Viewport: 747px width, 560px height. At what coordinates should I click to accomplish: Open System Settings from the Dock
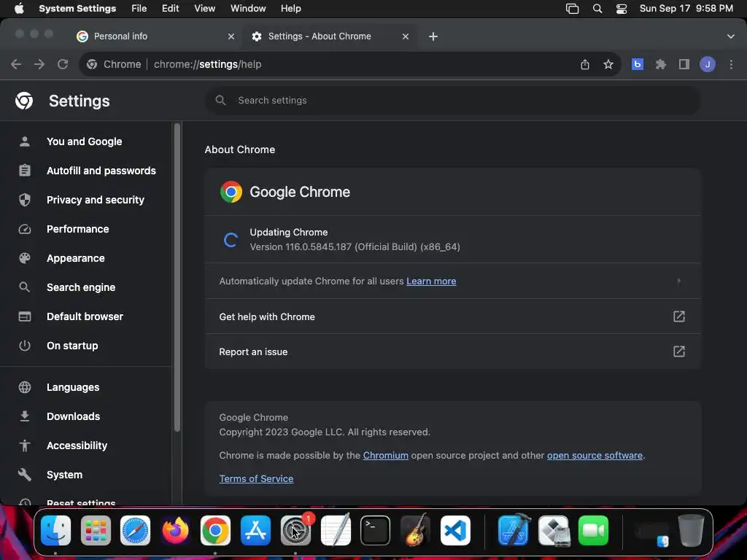point(295,531)
